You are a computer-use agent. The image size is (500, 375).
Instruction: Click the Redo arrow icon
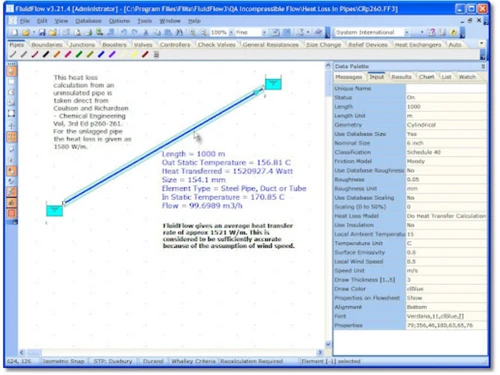coord(135,32)
